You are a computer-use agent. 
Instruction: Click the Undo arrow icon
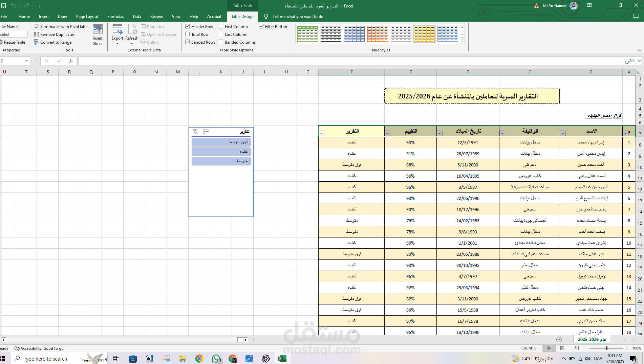pyautogui.click(x=14, y=6)
